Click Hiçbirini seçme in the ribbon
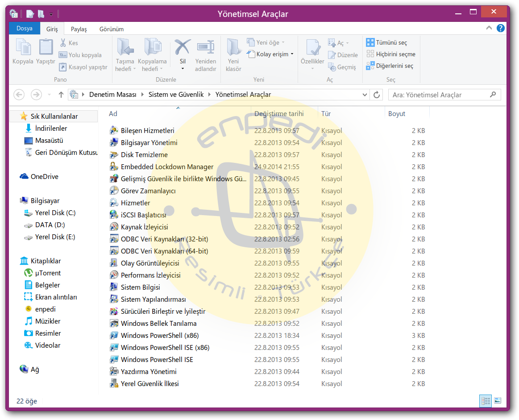This screenshot has width=519, height=420. (x=391, y=54)
